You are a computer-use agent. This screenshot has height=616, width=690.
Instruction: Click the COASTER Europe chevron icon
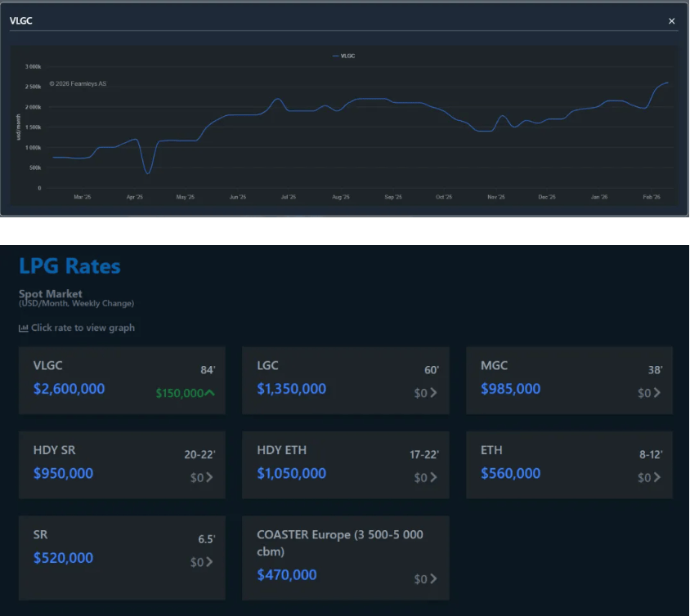pyautogui.click(x=433, y=579)
